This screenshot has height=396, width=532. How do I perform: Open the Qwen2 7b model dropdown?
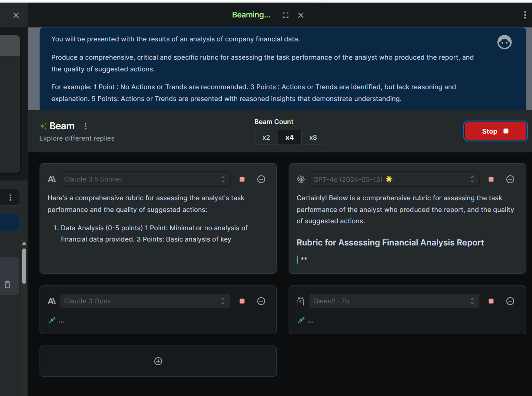pyautogui.click(x=394, y=301)
